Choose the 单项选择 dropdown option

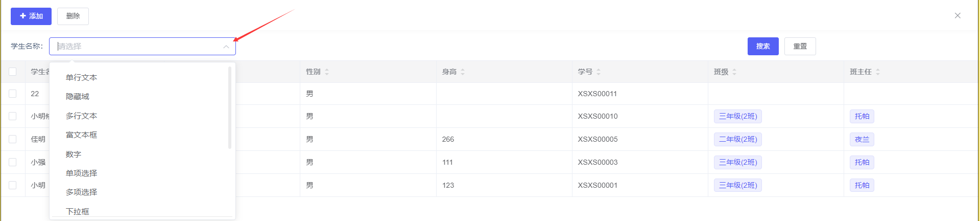pyautogui.click(x=82, y=173)
